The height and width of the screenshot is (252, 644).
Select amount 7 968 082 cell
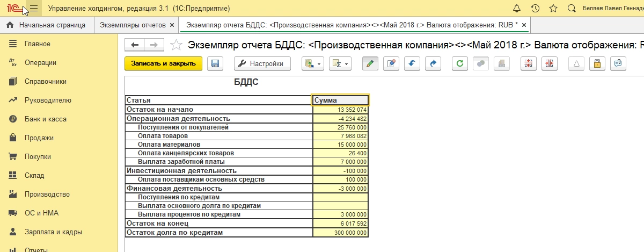click(340, 136)
